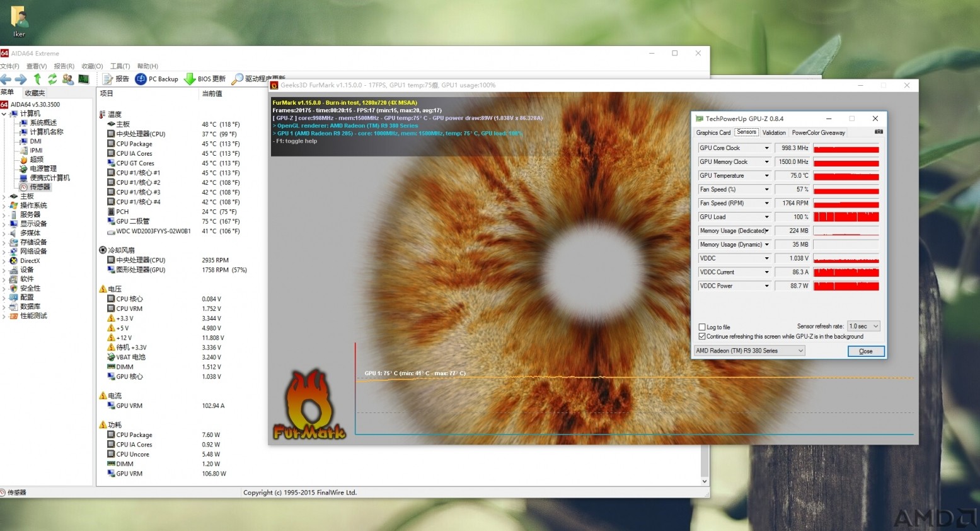Open the Iker folder on the desktop
The width and height of the screenshot is (980, 531).
pyautogui.click(x=19, y=21)
